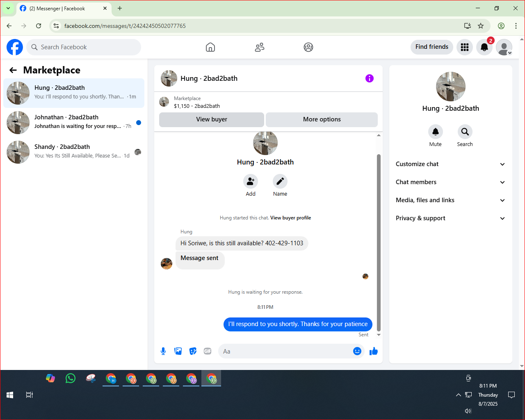
Task: Click the install app icon in address bar
Action: point(468,26)
